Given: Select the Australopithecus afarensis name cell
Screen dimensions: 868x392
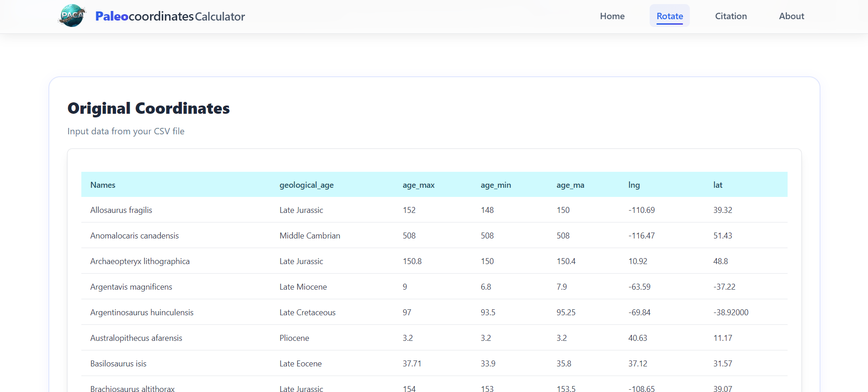Looking at the screenshot, I should click(x=136, y=338).
